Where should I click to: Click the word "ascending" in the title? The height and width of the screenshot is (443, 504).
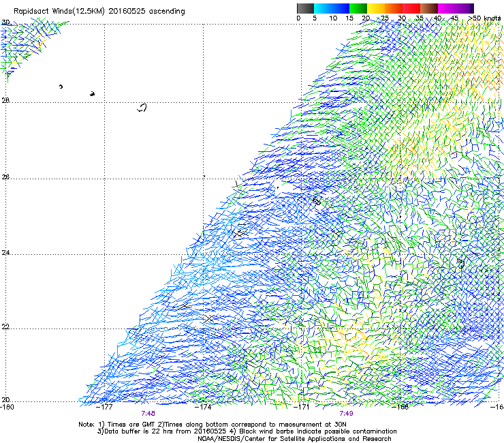coord(167,12)
